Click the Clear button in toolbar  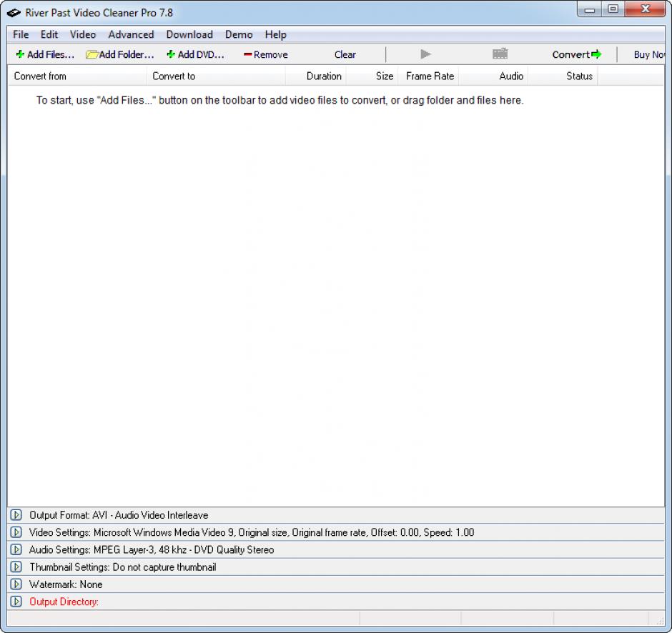coord(345,54)
